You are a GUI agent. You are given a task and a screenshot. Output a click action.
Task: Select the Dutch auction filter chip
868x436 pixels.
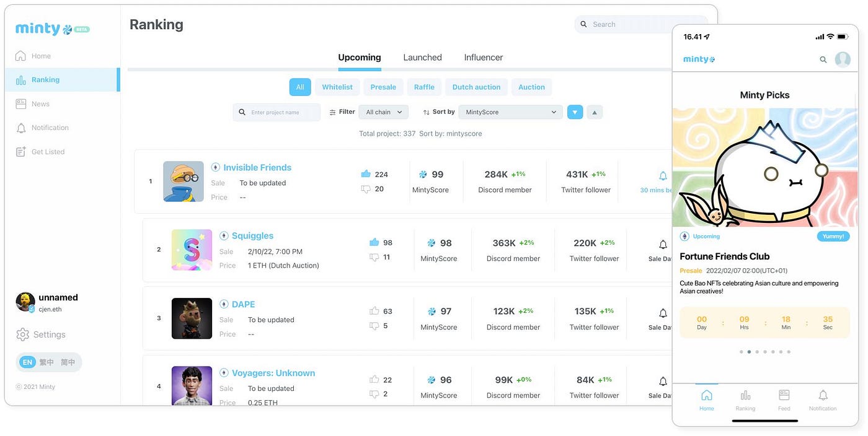(476, 87)
